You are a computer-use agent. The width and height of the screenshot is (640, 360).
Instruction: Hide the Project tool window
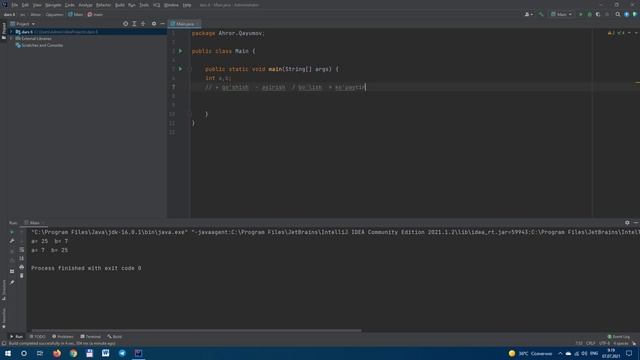click(162, 24)
